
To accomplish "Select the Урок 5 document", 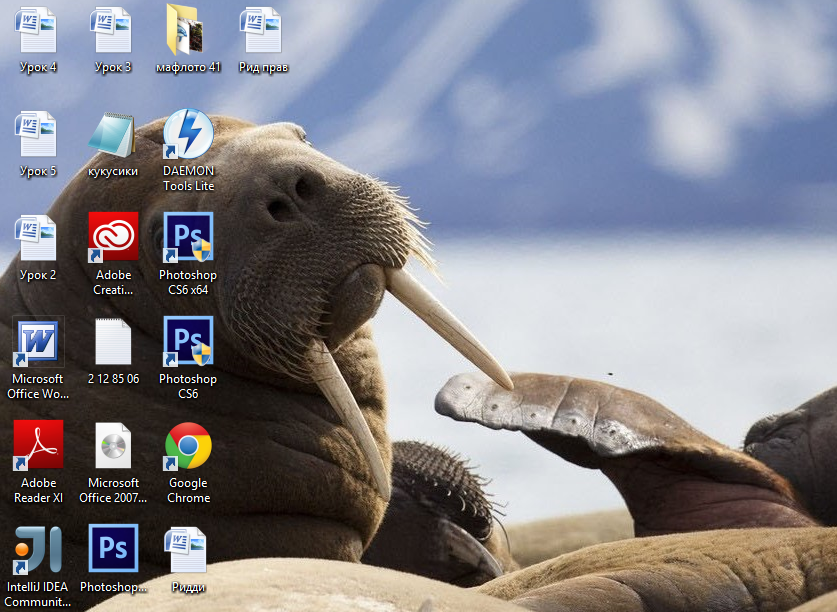I will 37,134.
